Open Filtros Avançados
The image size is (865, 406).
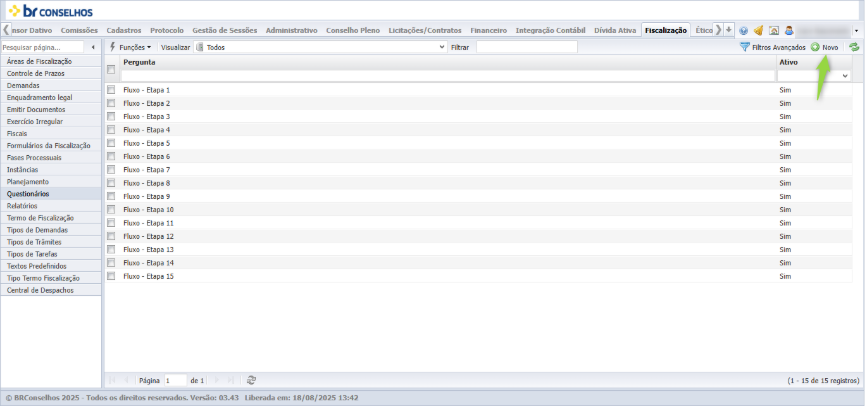[x=772, y=47]
